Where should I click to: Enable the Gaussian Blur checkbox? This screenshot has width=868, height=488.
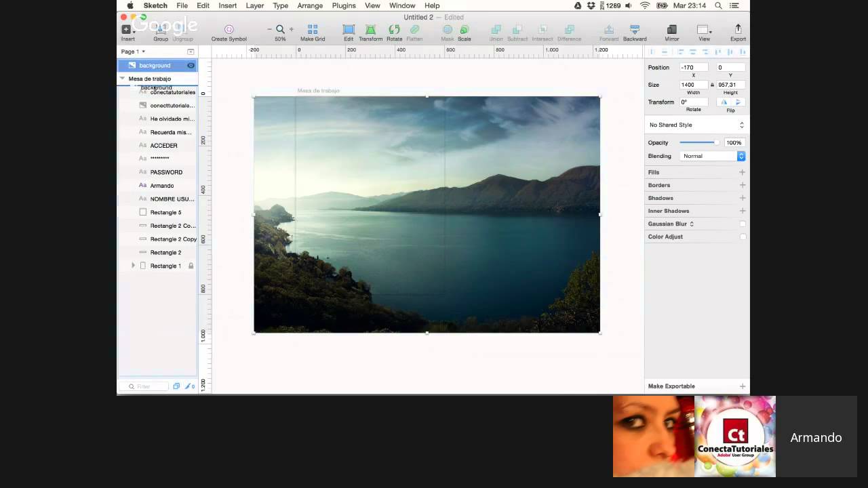pos(743,224)
